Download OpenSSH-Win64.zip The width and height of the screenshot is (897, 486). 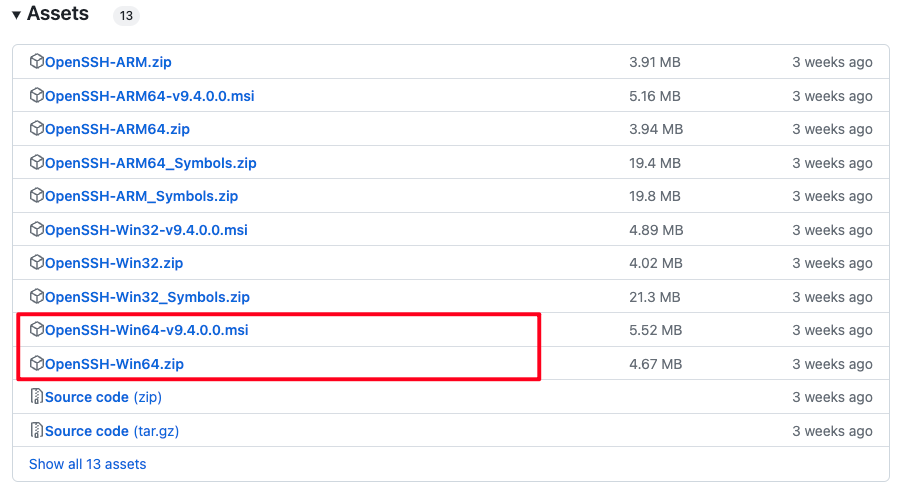pyautogui.click(x=114, y=364)
